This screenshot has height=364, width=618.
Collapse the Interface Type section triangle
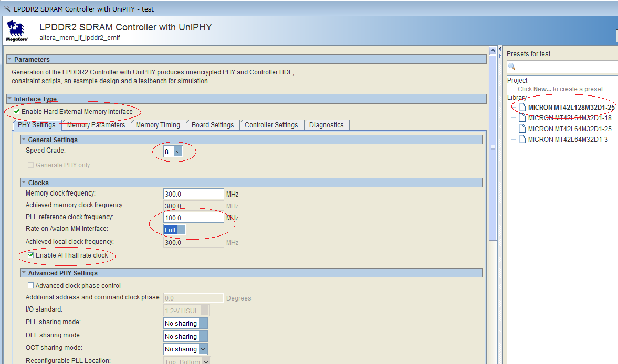pyautogui.click(x=10, y=99)
